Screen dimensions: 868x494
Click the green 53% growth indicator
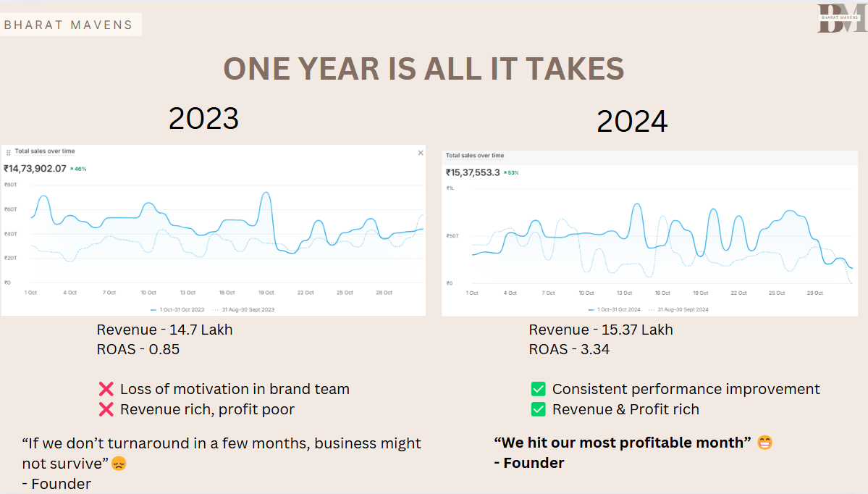click(511, 172)
